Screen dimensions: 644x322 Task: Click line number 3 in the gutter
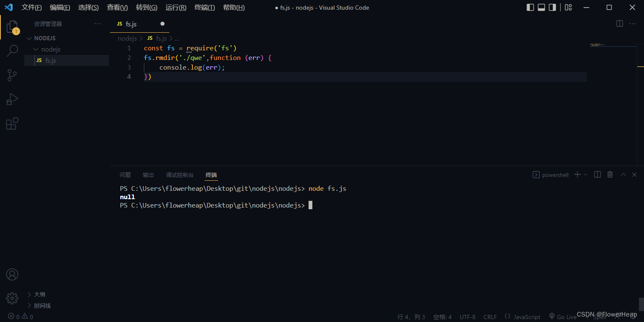tap(129, 67)
